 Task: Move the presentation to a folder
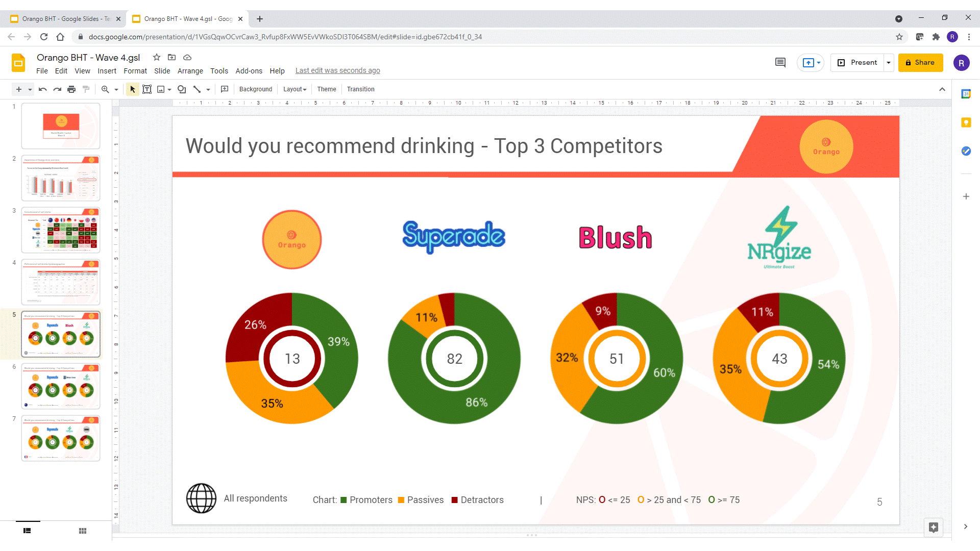[x=172, y=57]
